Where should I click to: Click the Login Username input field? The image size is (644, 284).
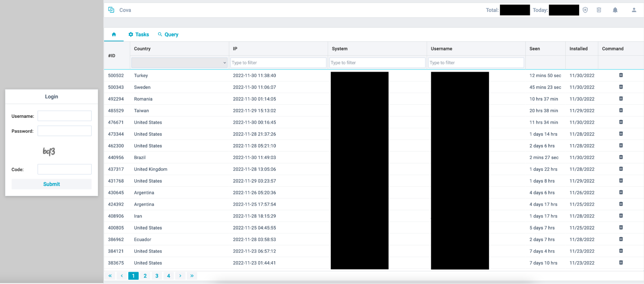click(64, 116)
